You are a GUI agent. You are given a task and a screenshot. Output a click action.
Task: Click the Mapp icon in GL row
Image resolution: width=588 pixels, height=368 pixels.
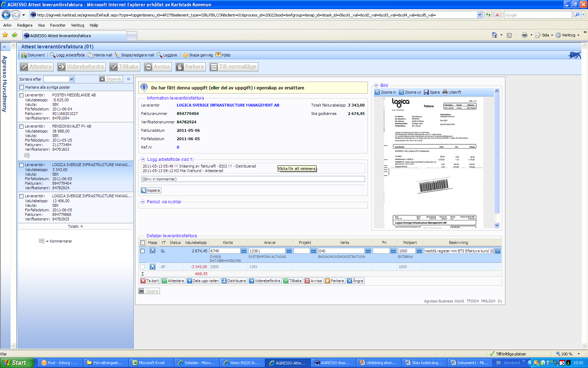click(x=153, y=251)
